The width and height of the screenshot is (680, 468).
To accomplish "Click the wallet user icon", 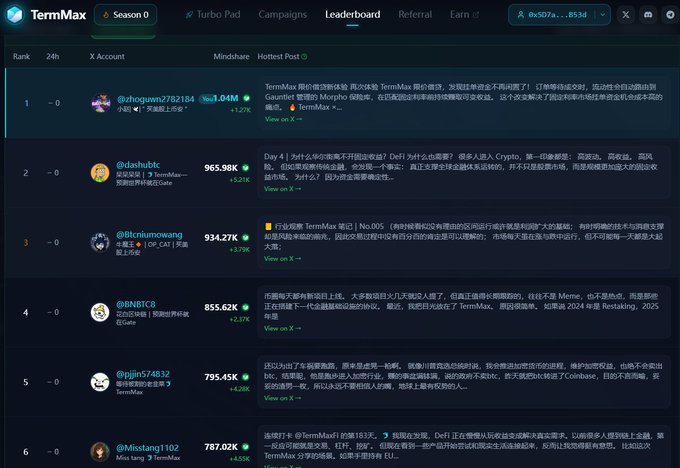I will pos(521,15).
